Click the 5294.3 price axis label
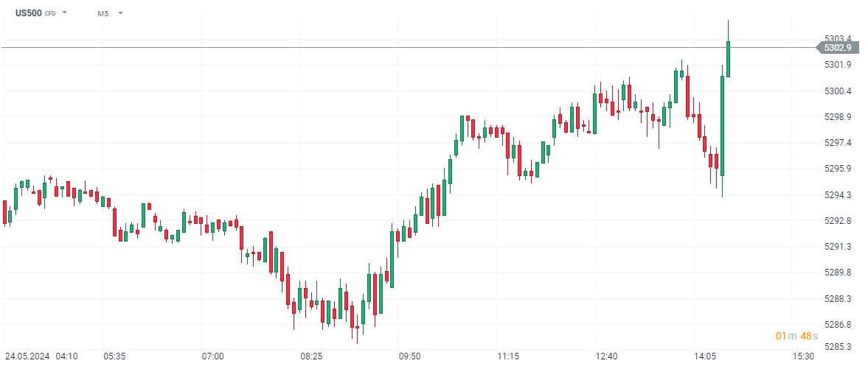 (x=838, y=194)
